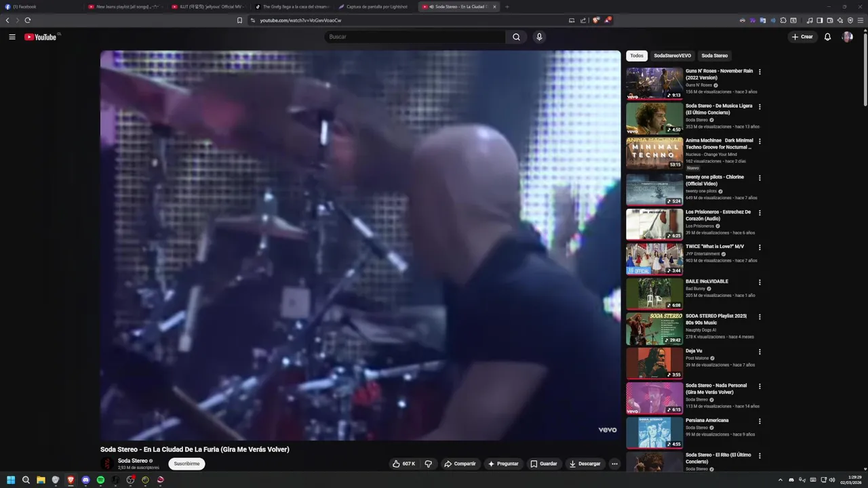The height and width of the screenshot is (488, 868).
Task: Click the video player area
Action: click(x=360, y=245)
